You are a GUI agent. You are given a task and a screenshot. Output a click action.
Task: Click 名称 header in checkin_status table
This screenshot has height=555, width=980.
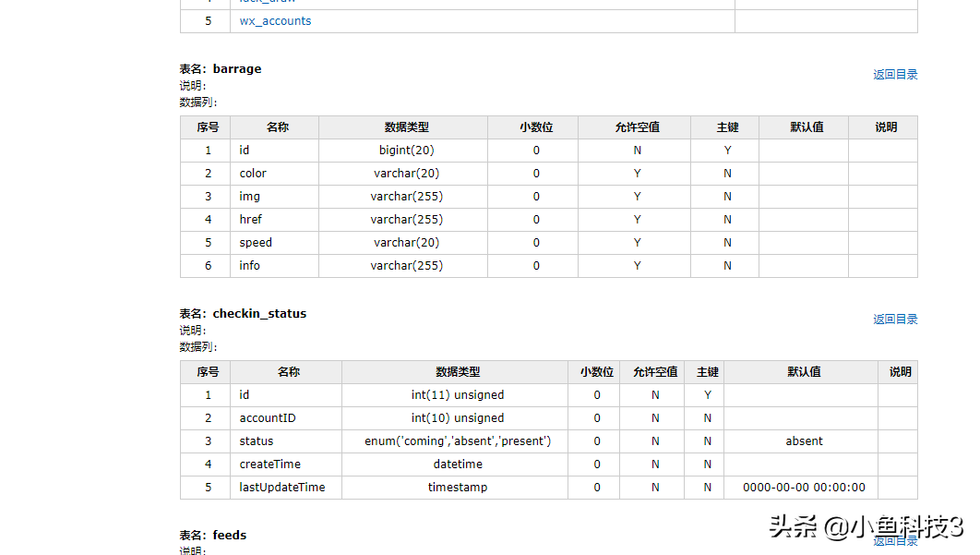point(286,371)
